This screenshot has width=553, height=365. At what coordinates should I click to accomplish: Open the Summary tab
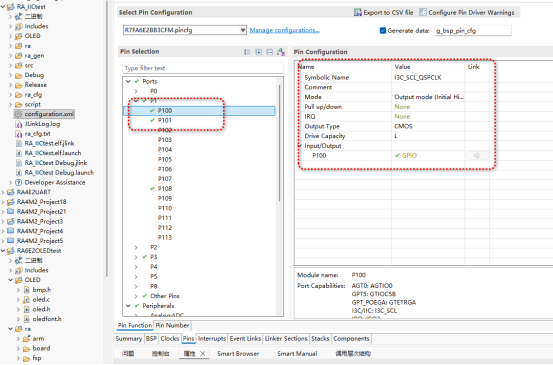(x=129, y=339)
